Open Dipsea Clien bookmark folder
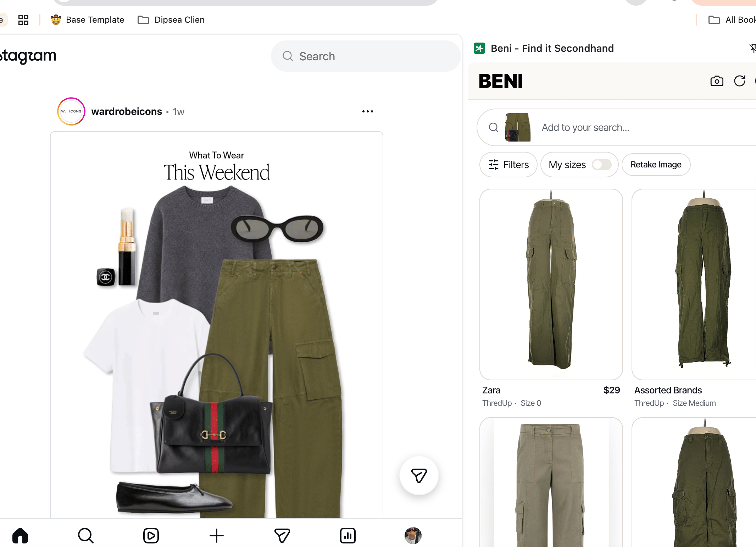 [171, 20]
